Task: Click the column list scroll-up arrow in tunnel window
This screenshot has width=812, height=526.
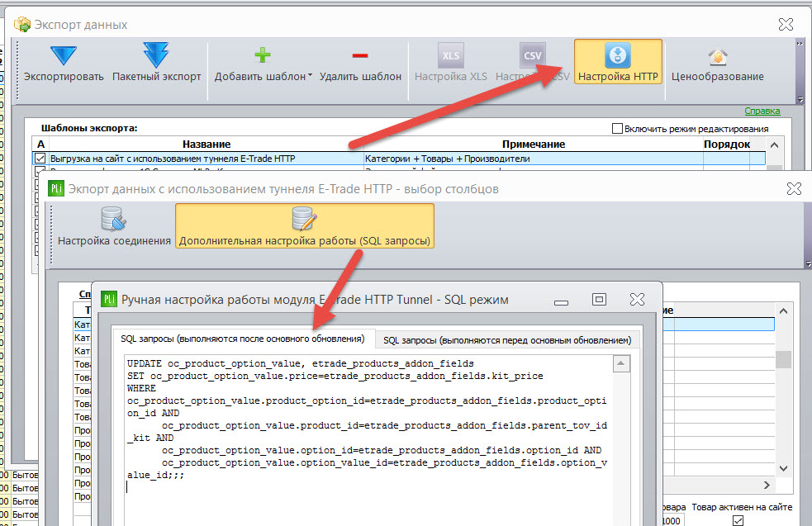Action: tap(784, 311)
